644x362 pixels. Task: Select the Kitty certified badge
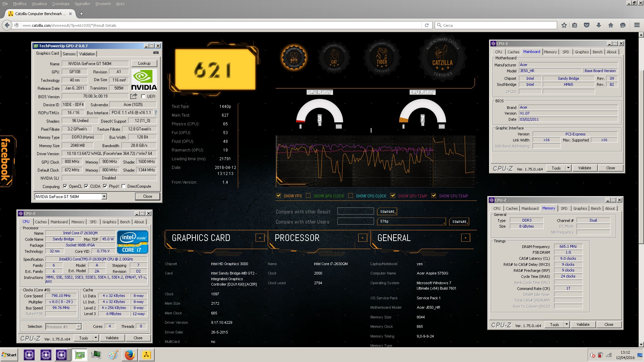294,58
